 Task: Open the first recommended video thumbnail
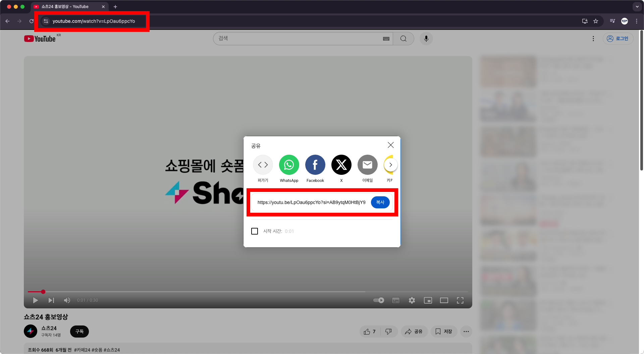point(508,71)
